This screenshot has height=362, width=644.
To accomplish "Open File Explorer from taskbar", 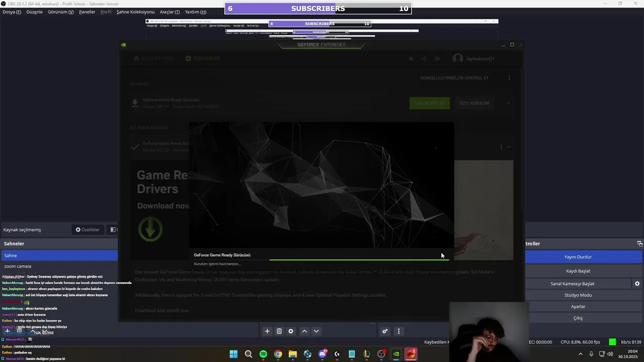I will (293, 354).
